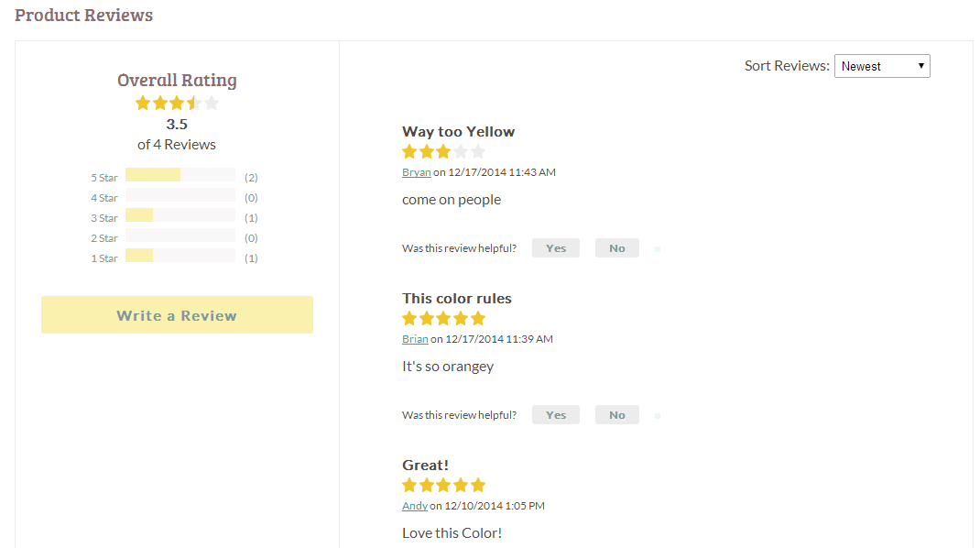Click the overall rating stars
The image size is (980, 548).
(177, 104)
